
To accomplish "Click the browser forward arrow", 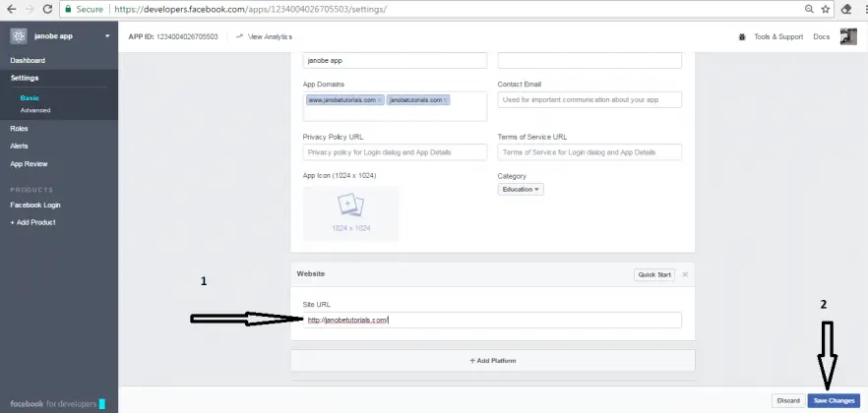I will coord(29,9).
